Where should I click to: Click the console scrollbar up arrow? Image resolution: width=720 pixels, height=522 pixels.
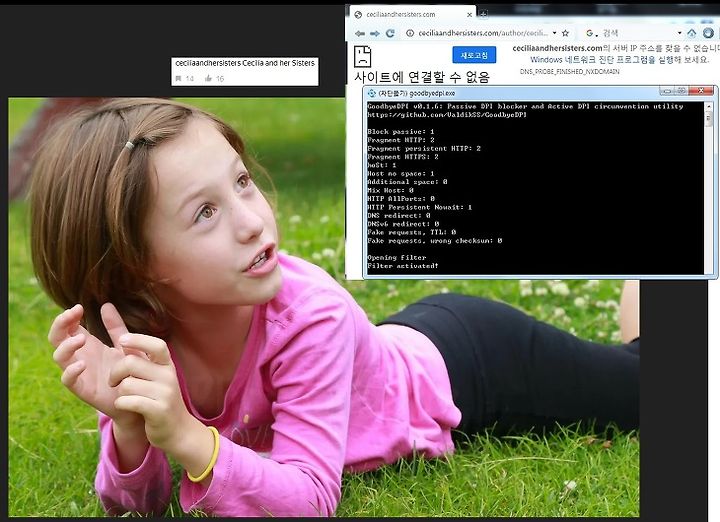point(709,107)
